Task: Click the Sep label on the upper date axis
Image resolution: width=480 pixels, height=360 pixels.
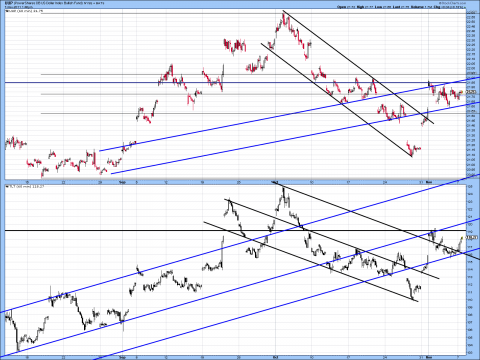Action: coord(122,182)
